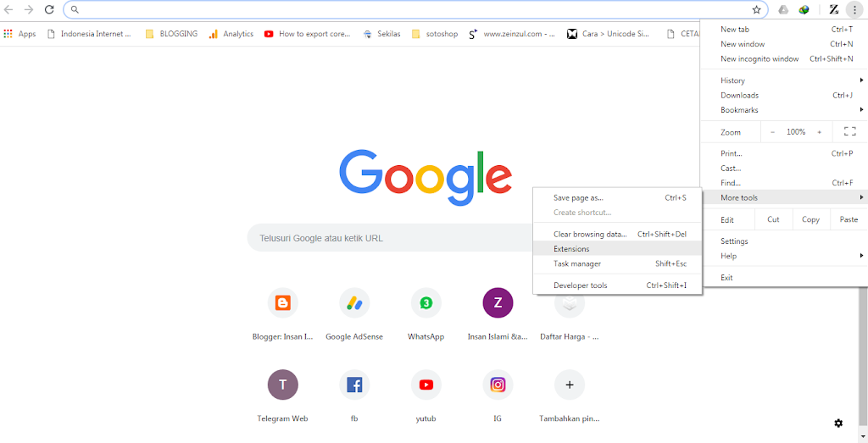Image resolution: width=868 pixels, height=443 pixels.
Task: Choose New incognito window
Action: (x=784, y=58)
